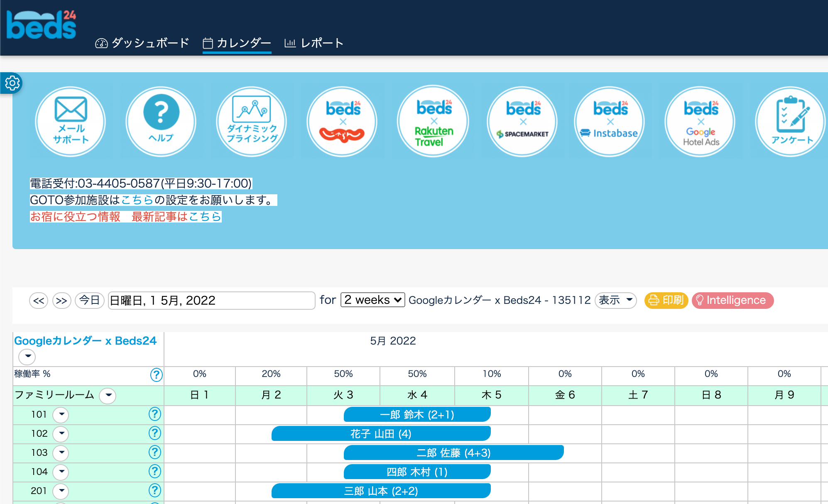Open dropdown arrow for room 102
Image resolution: width=828 pixels, height=504 pixels.
[x=61, y=433]
